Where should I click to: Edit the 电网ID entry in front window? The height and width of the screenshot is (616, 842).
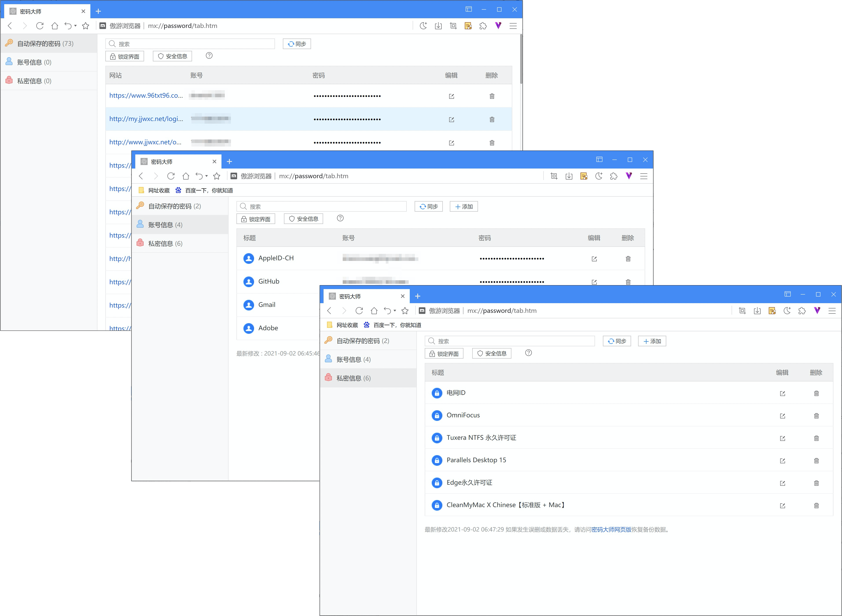tap(782, 393)
